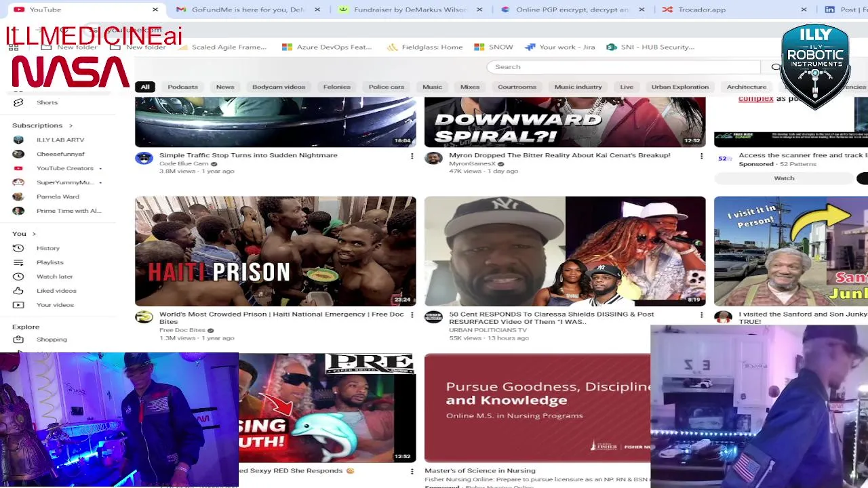
Task: Select the Live filter chip
Action: coord(627,87)
